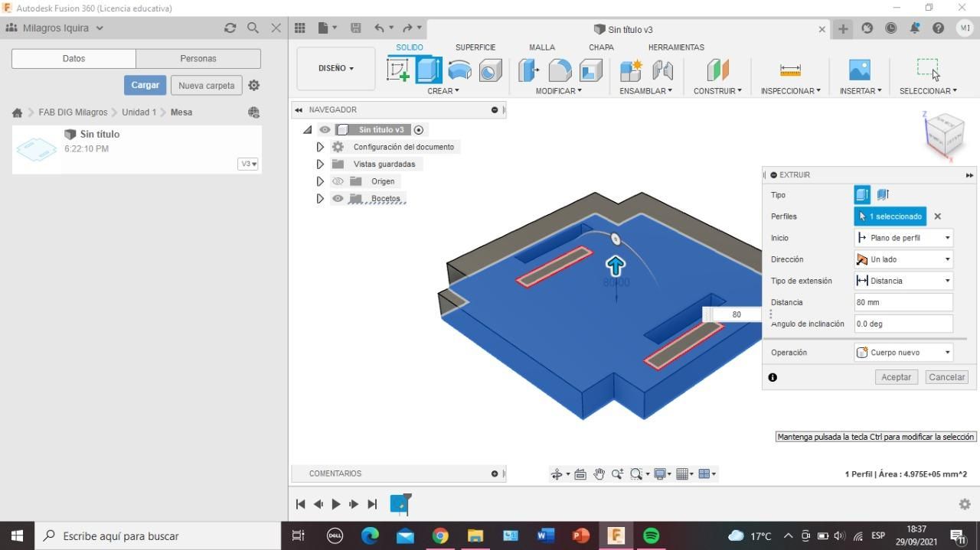Click the New Component icon
This screenshot has width=980, height=550.
click(631, 70)
